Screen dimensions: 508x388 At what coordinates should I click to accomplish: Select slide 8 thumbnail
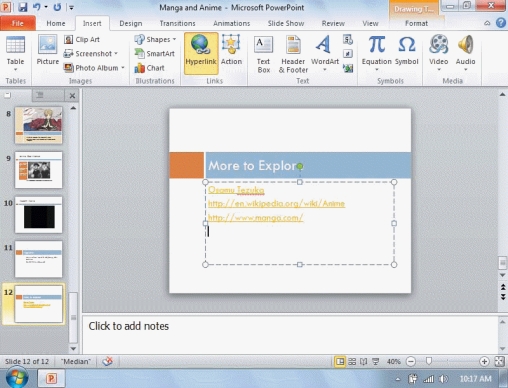pos(39,125)
